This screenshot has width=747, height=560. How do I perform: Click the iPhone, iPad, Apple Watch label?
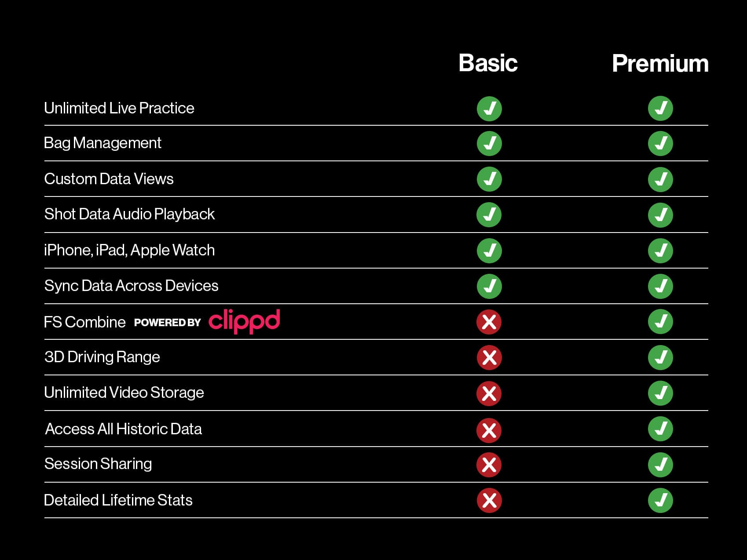129,250
